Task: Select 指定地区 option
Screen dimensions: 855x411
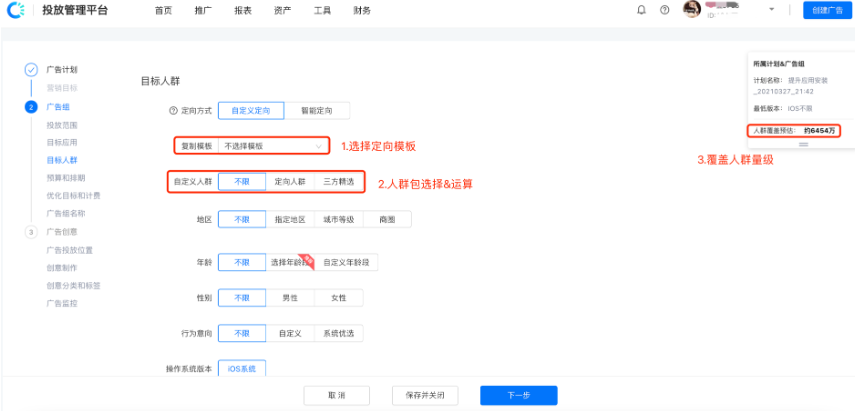Action: [290, 219]
